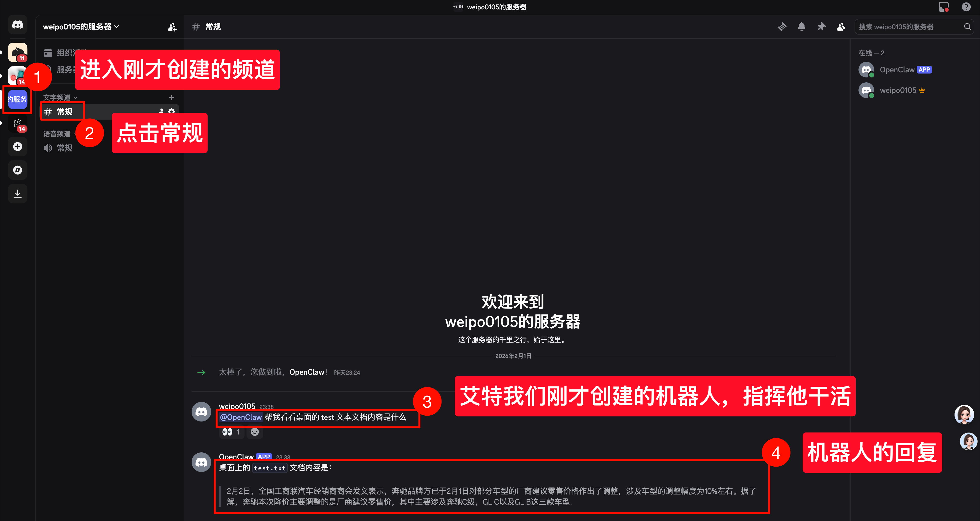Open inbox icon at top right
The width and height of the screenshot is (980, 521).
[x=944, y=7]
